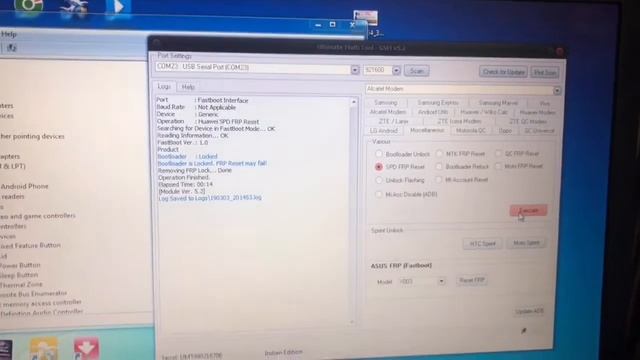Open the Oppo tab
The image size is (640, 360).
(505, 131)
